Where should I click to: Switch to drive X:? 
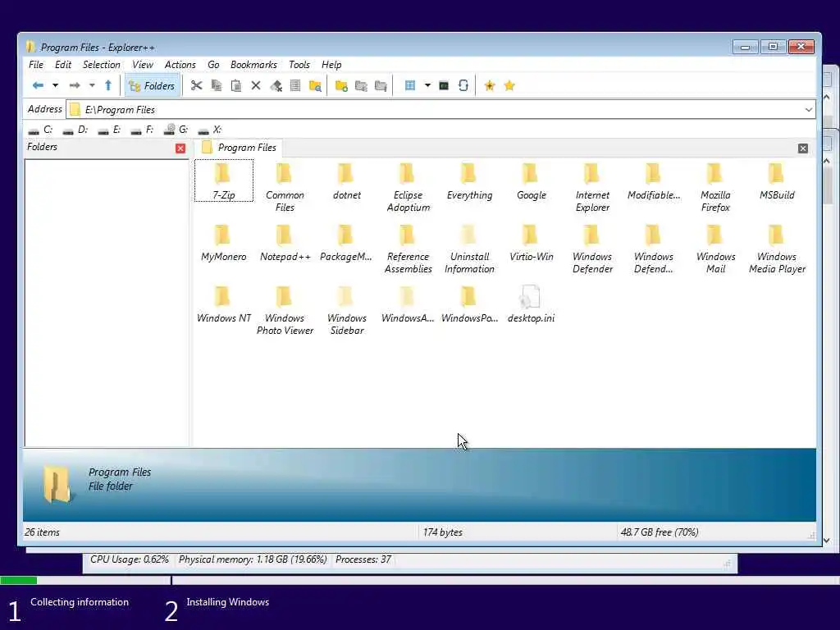click(209, 130)
